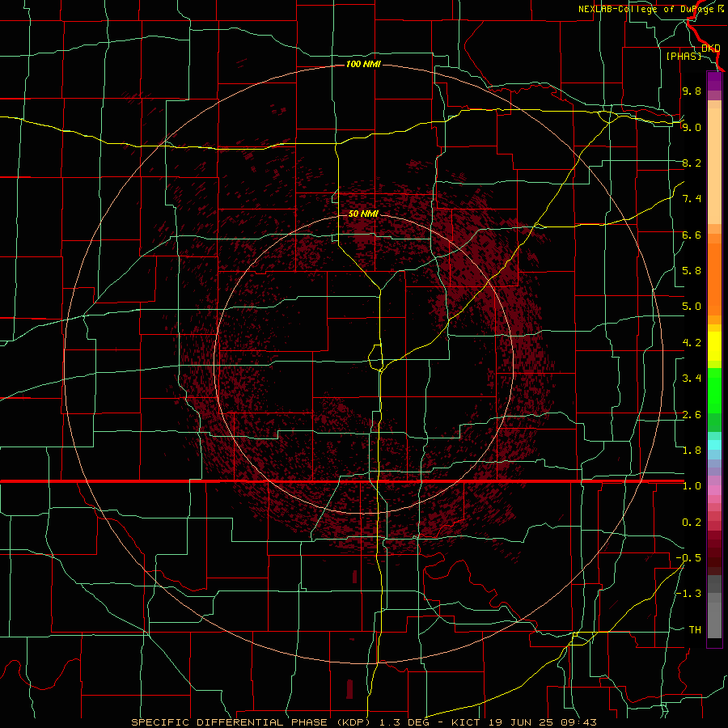
Task: Click the 6.6 legend value
Action: [x=692, y=235]
